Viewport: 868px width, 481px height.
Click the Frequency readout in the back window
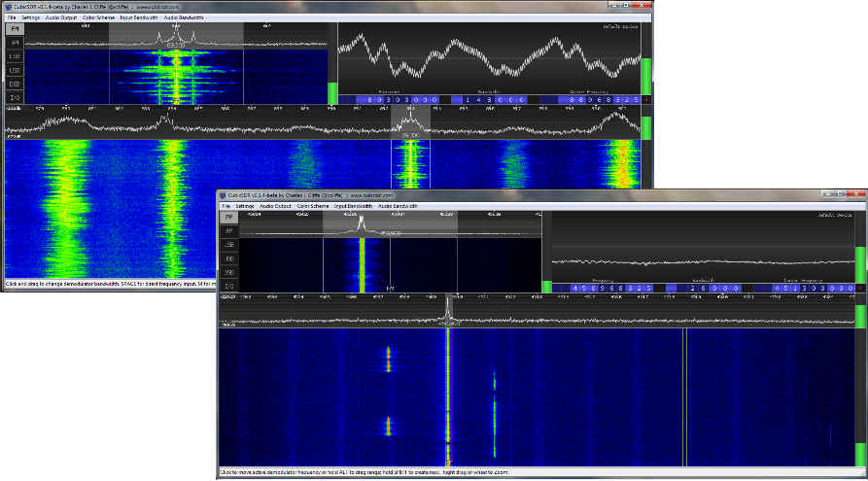click(399, 99)
